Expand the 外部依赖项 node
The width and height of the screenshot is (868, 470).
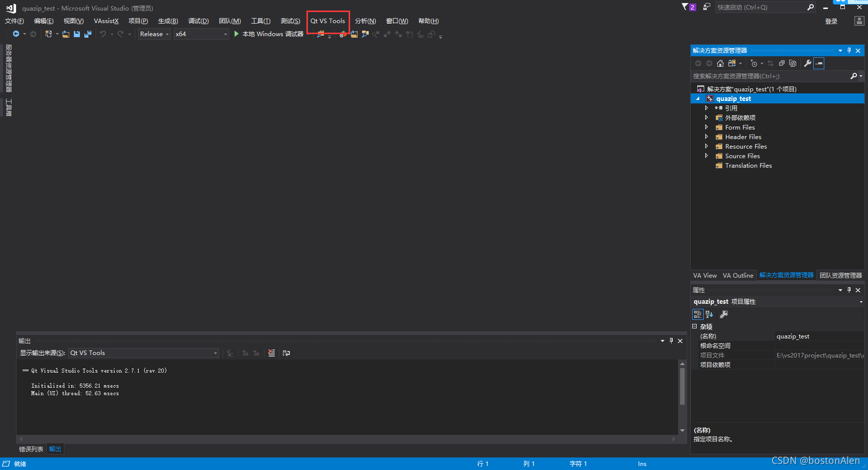click(x=706, y=117)
